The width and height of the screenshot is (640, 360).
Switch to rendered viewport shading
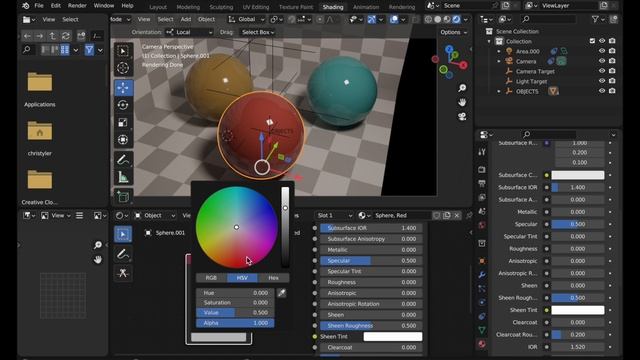tap(456, 19)
